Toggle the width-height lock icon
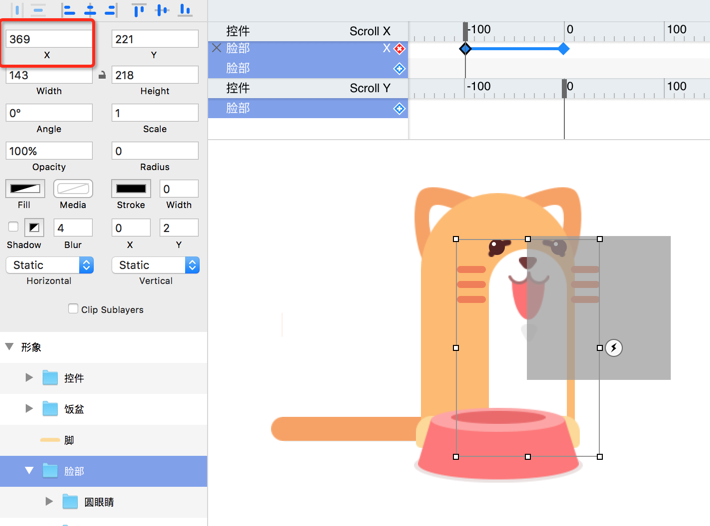710x526 pixels. (x=102, y=75)
